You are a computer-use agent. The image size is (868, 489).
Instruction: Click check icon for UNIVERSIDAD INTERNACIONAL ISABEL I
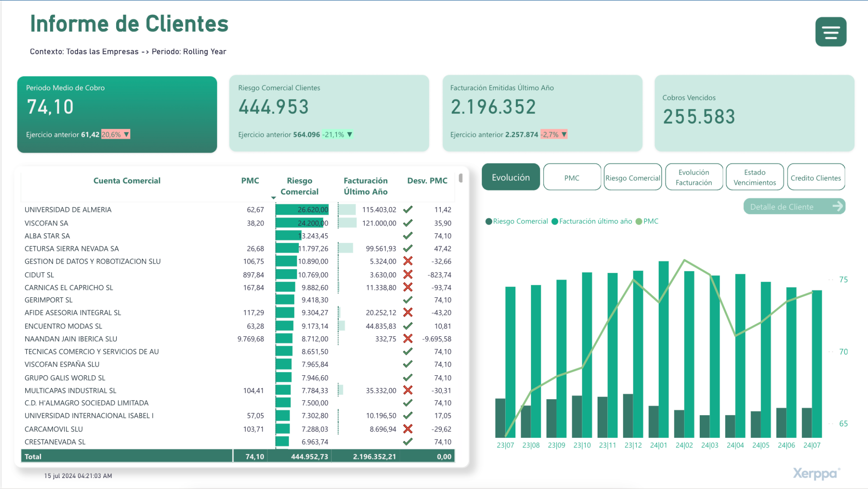pos(408,415)
